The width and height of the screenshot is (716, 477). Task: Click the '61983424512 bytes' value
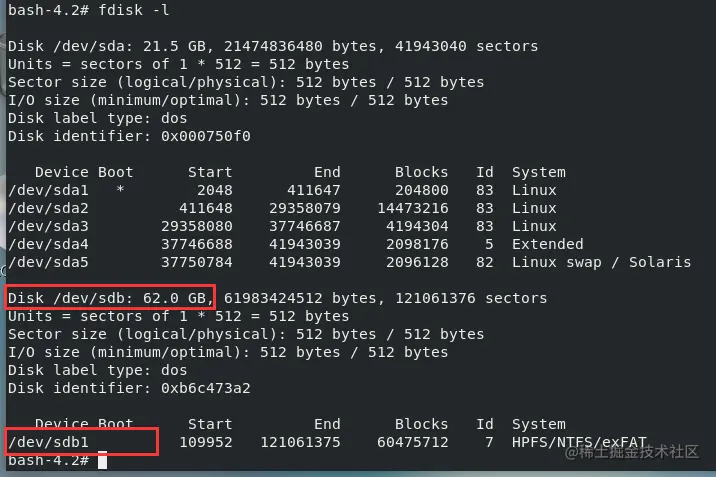point(300,298)
